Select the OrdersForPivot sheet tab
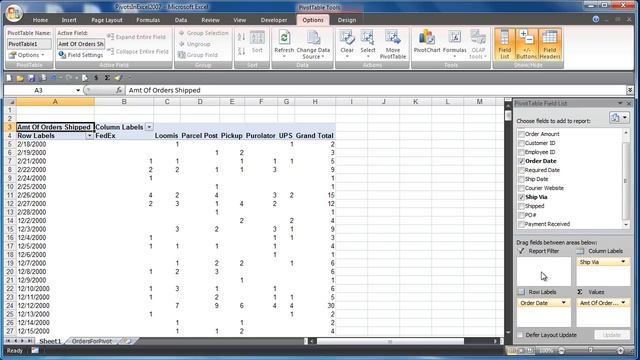The width and height of the screenshot is (640, 360). [92, 341]
